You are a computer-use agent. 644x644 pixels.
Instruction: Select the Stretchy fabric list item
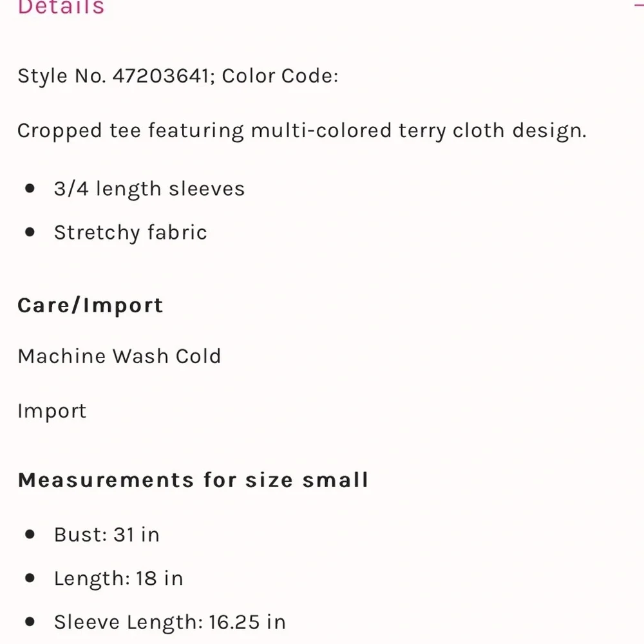tap(131, 233)
